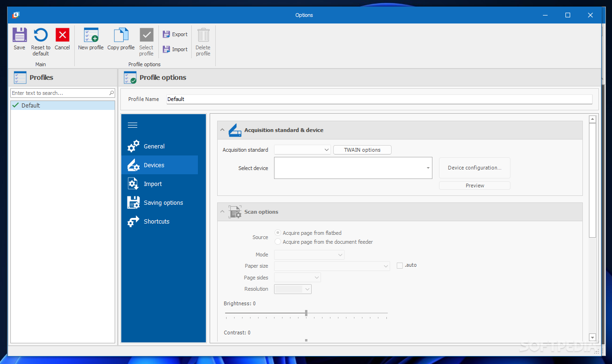Click the Scan options document icon
The image size is (612, 364).
click(x=235, y=212)
